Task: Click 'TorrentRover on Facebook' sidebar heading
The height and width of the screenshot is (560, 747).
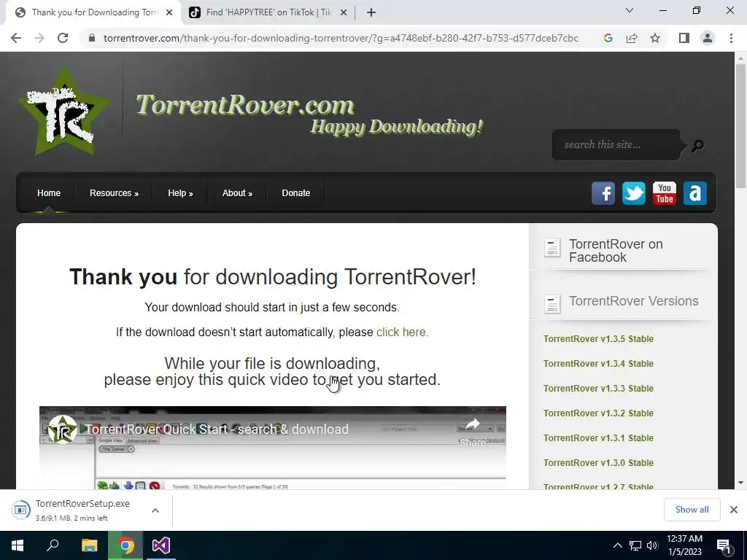Action: [616, 251]
